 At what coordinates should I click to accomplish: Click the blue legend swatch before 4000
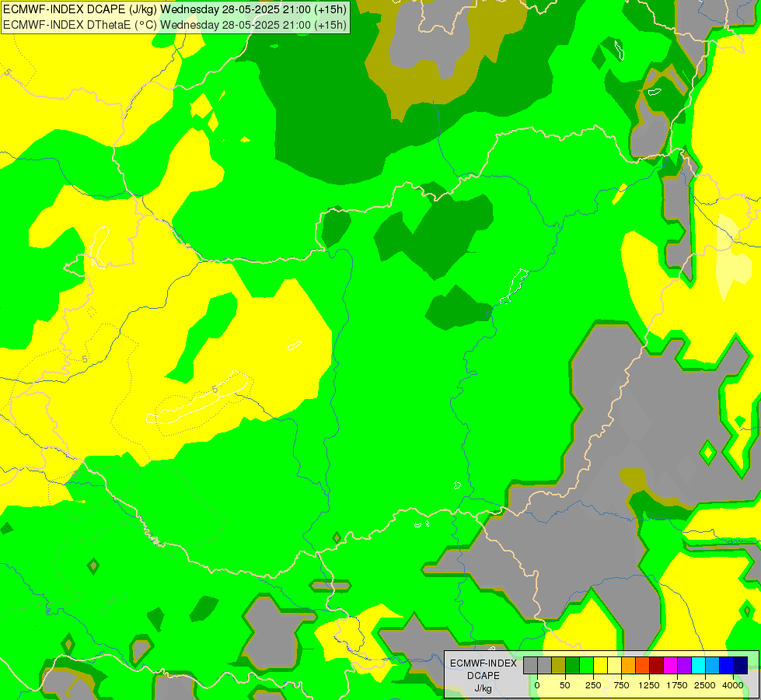click(x=727, y=666)
